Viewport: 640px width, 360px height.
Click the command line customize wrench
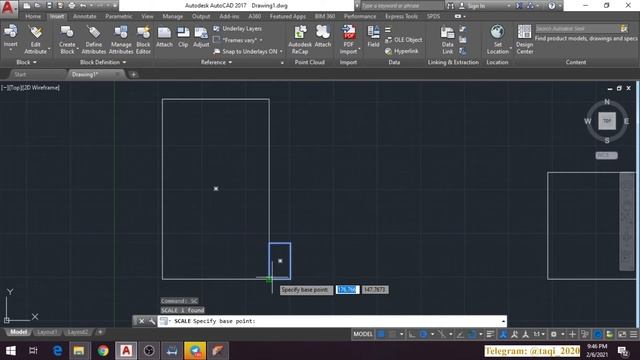pyautogui.click(x=151, y=321)
